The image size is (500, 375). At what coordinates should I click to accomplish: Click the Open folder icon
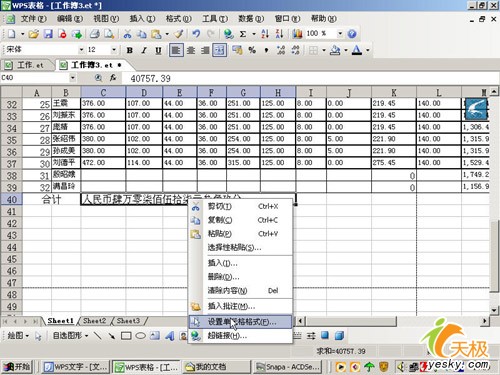[34, 34]
